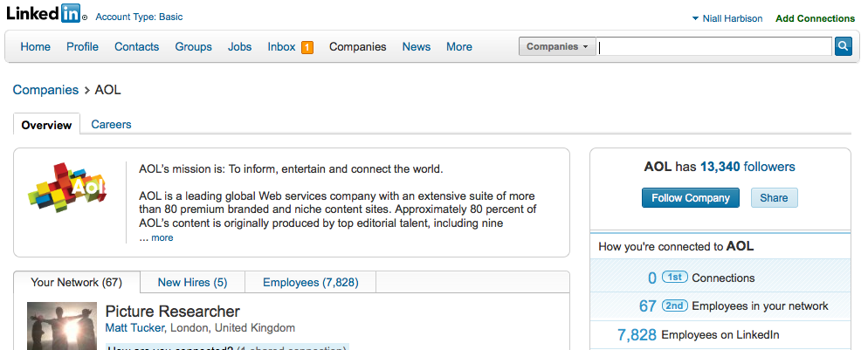Viewport: 868px width, 350px height.
Task: Open the Companies search scope dropdown
Action: tap(557, 47)
